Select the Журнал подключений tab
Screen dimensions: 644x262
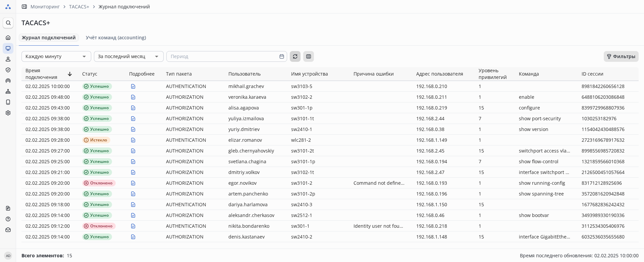(x=49, y=38)
